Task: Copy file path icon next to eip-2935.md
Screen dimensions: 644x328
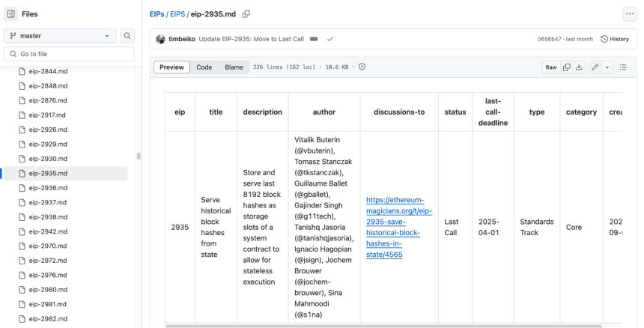Action: pyautogui.click(x=246, y=14)
